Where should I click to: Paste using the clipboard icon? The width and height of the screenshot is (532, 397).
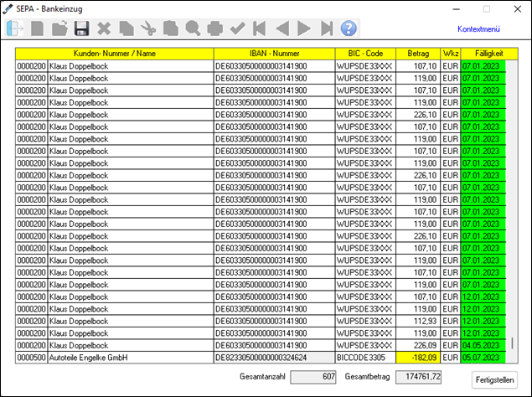171,28
